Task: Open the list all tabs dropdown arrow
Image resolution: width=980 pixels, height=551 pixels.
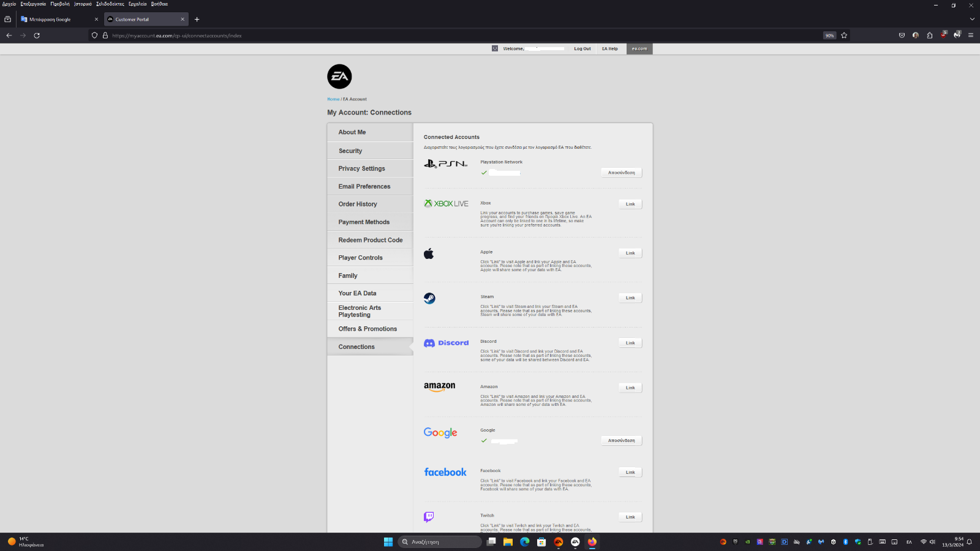Action: coord(972,19)
